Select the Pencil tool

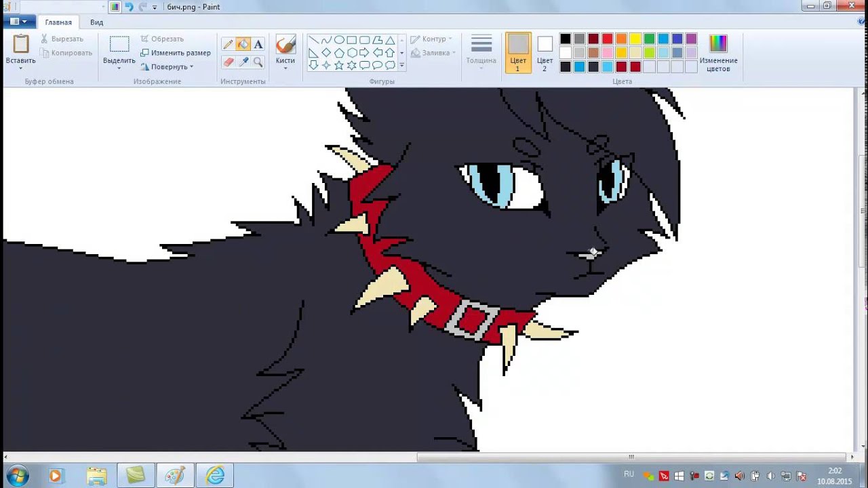(229, 44)
